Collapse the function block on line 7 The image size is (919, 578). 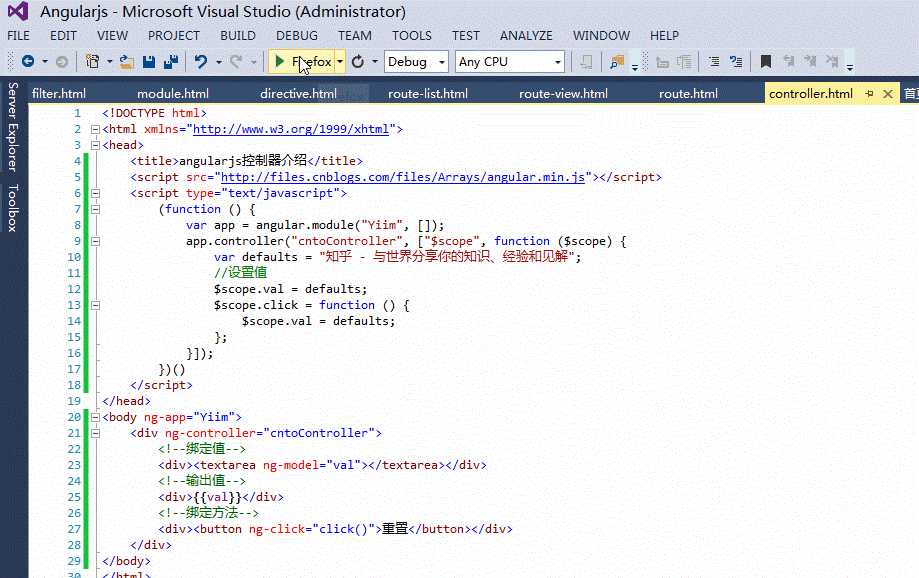click(95, 209)
